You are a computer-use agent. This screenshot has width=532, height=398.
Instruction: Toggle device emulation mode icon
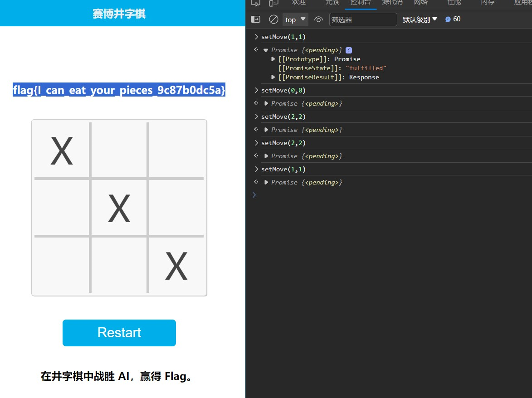click(273, 3)
